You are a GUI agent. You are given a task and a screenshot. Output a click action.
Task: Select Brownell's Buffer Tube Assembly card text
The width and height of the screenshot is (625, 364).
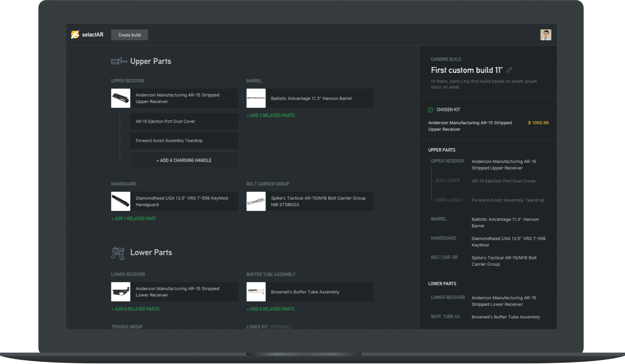click(x=305, y=292)
